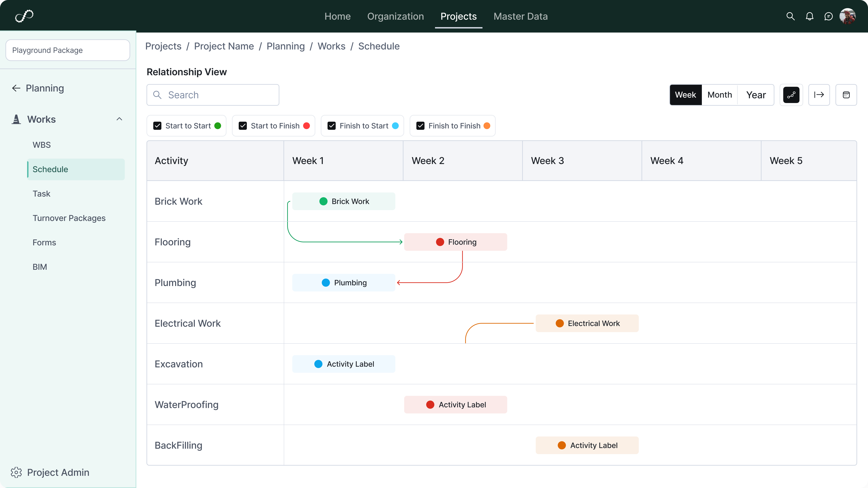This screenshot has width=868, height=488.
Task: Open Task in the sidebar
Action: (41, 194)
